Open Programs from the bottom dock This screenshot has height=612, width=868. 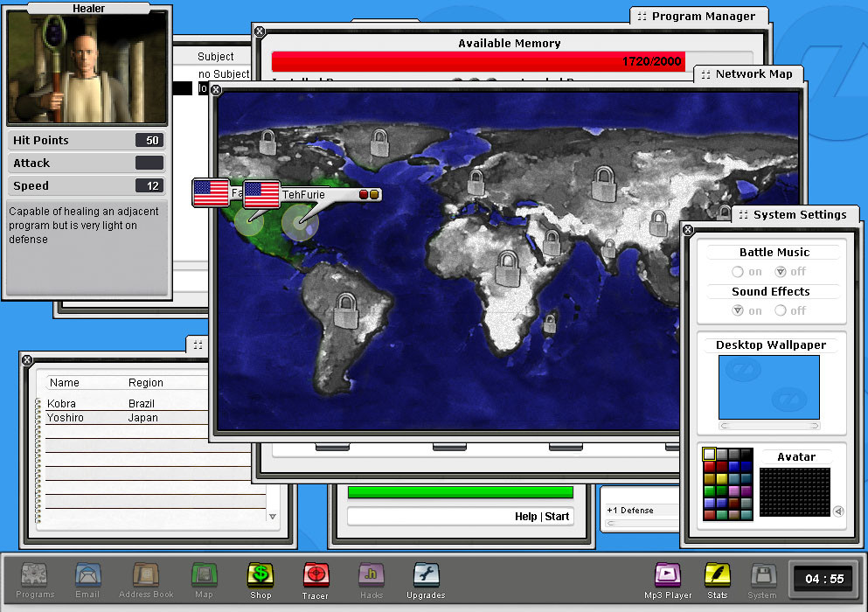34,580
